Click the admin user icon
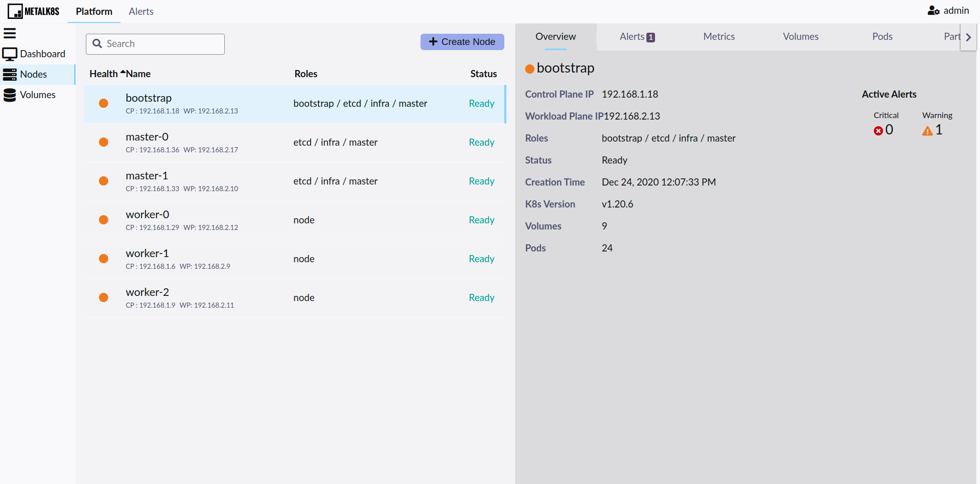The height and width of the screenshot is (484, 980). coord(934,11)
